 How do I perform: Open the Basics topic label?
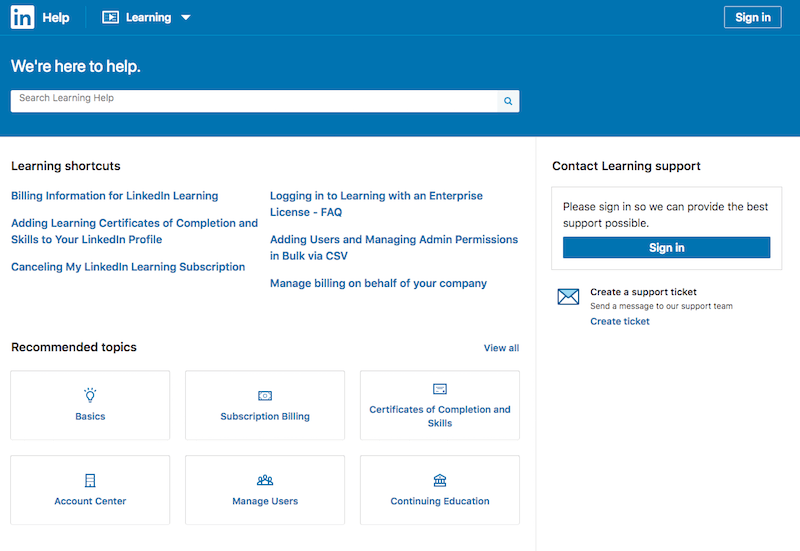90,416
